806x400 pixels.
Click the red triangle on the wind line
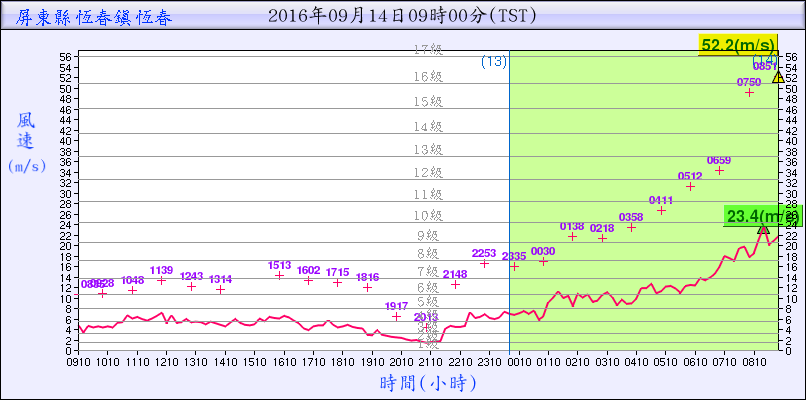[763, 229]
